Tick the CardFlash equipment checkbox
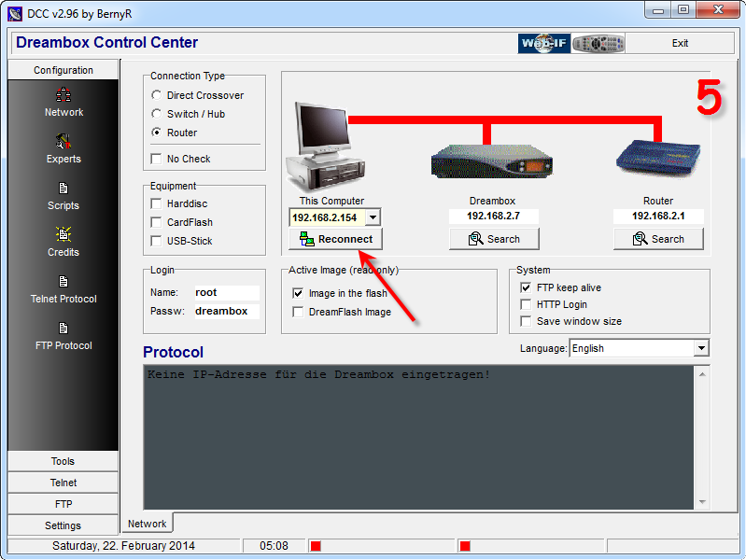This screenshot has height=560, width=746. click(x=156, y=222)
